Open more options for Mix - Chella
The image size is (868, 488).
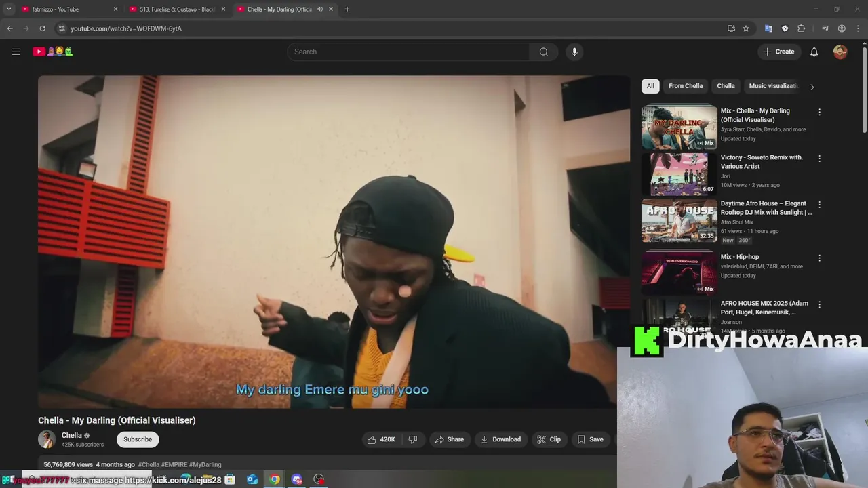819,113
